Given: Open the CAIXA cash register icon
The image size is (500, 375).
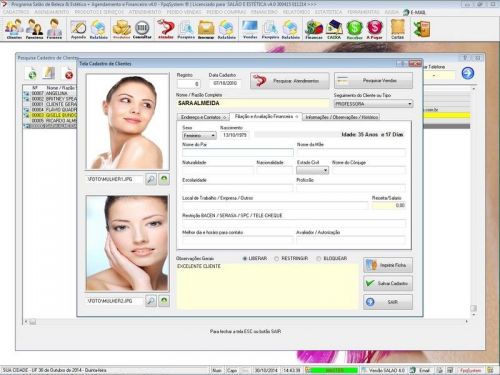Looking at the screenshot, I should click(x=334, y=29).
